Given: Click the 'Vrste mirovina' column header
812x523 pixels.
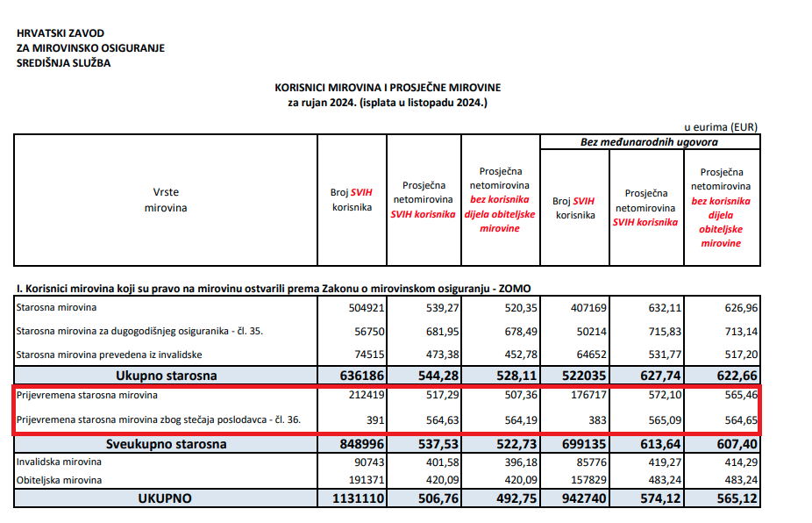Looking at the screenshot, I should [165, 201].
